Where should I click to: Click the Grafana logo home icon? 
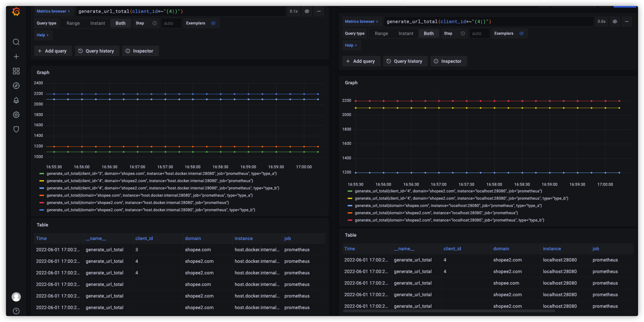[x=16, y=11]
